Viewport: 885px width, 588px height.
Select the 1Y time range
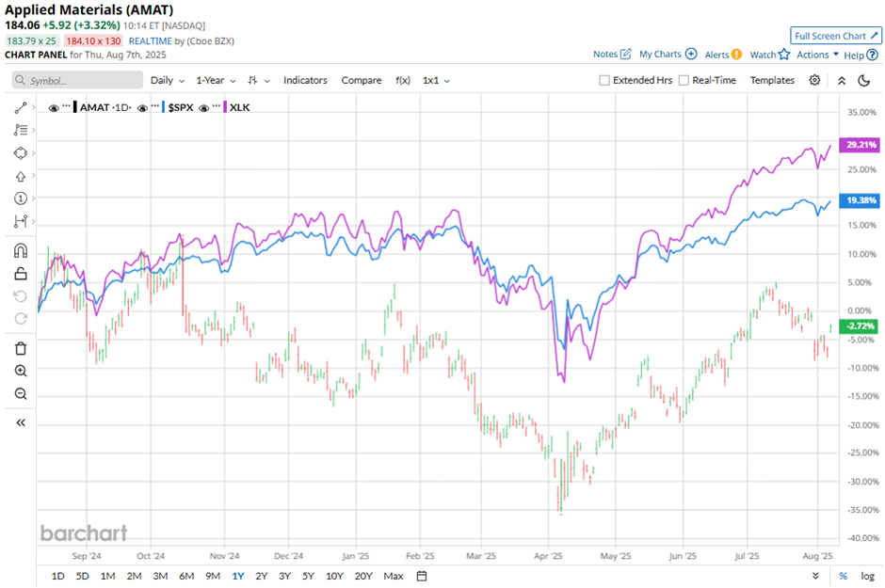[237, 576]
